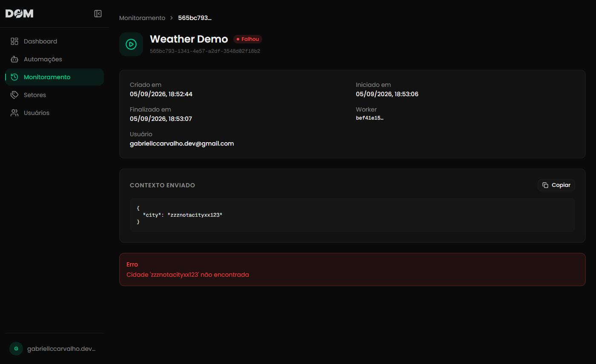Click the user email gabriellccarvalho.dev@gmail.com
The height and width of the screenshot is (364, 596).
point(182,143)
